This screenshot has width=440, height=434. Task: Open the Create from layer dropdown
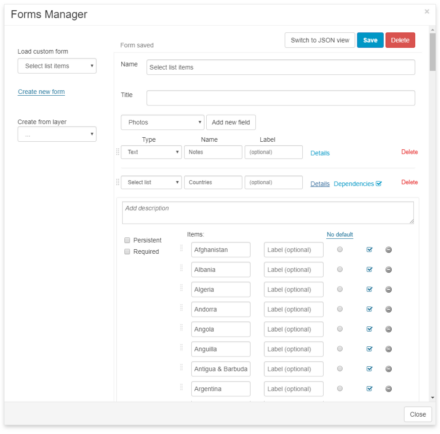pos(57,134)
